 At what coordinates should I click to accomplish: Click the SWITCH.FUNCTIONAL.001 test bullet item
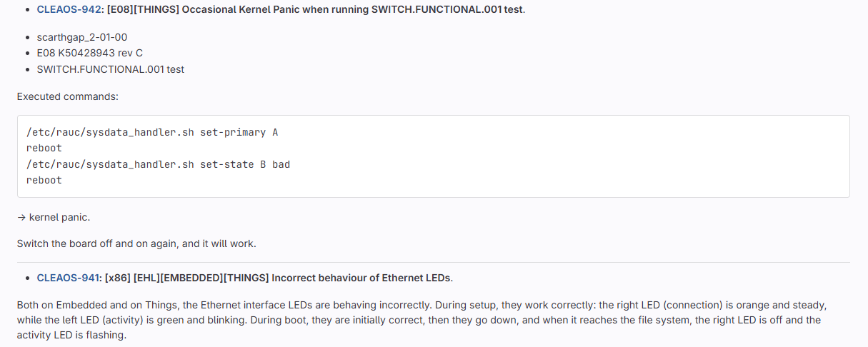111,69
